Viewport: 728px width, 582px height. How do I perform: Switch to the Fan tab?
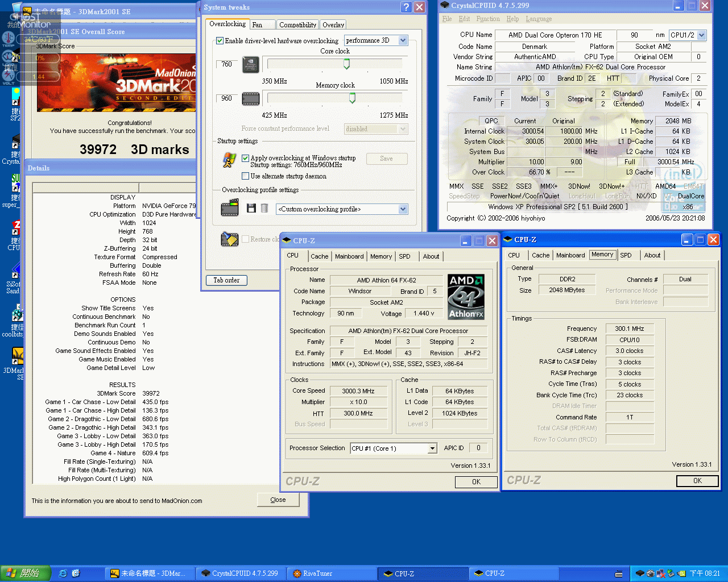pyautogui.click(x=258, y=25)
